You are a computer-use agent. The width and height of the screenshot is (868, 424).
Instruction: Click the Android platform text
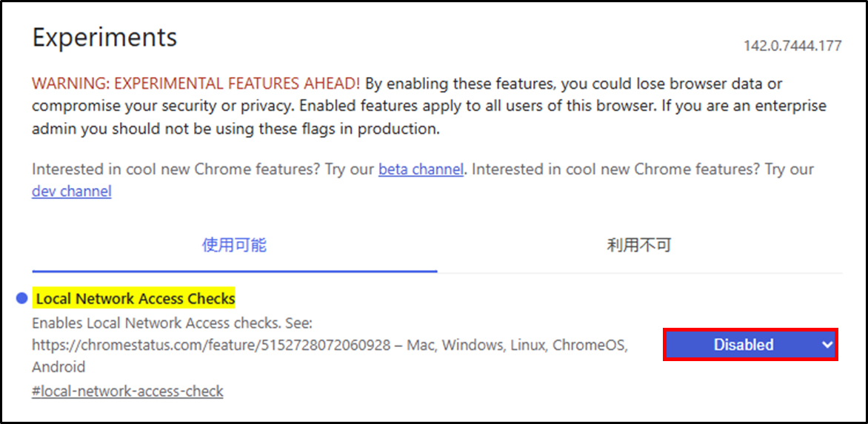[59, 367]
